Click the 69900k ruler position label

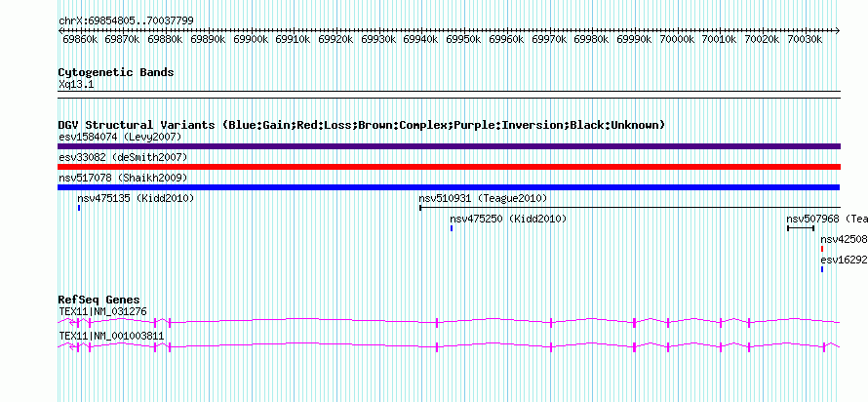pos(251,39)
